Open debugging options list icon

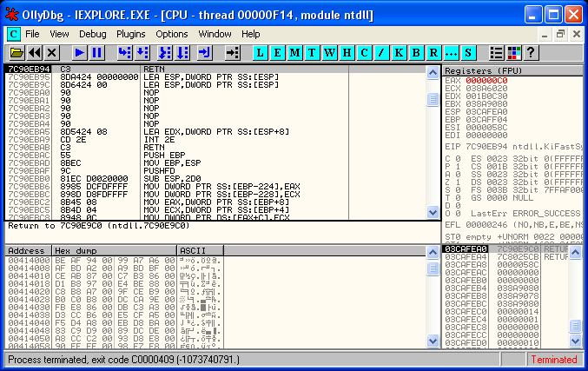click(497, 53)
